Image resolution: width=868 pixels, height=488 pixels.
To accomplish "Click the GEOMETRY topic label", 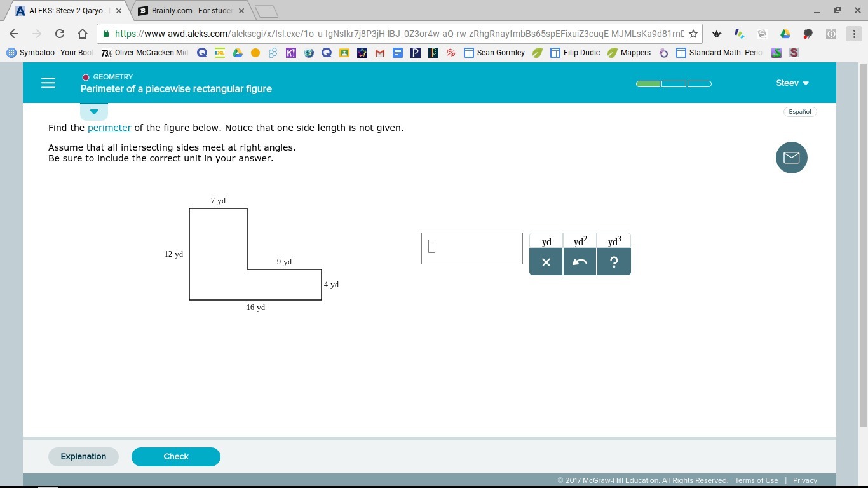I will (113, 77).
